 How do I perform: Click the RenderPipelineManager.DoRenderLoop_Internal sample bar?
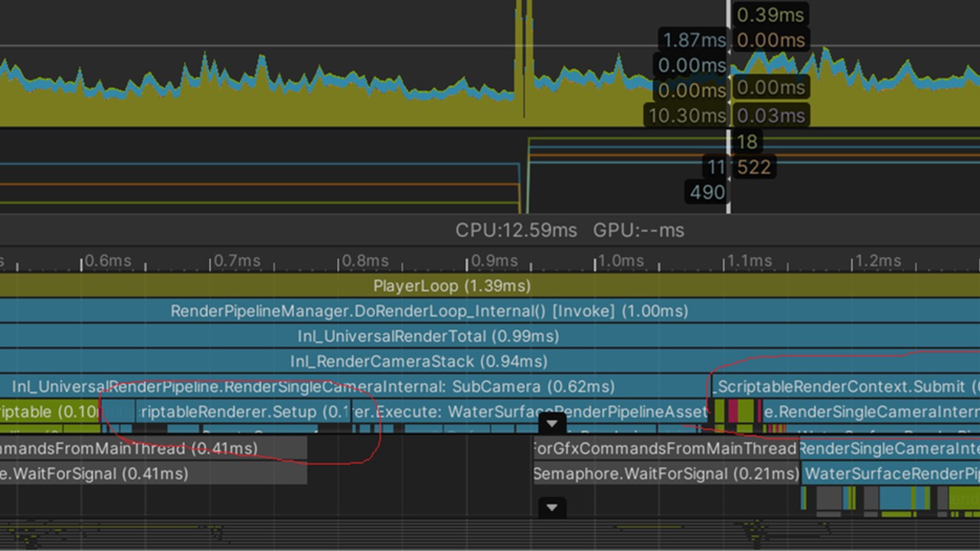tap(429, 311)
